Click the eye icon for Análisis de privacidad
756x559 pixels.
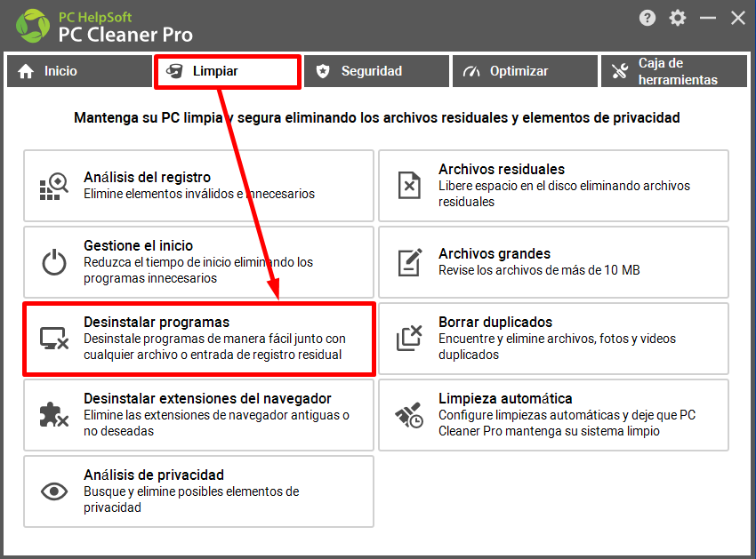(x=54, y=491)
